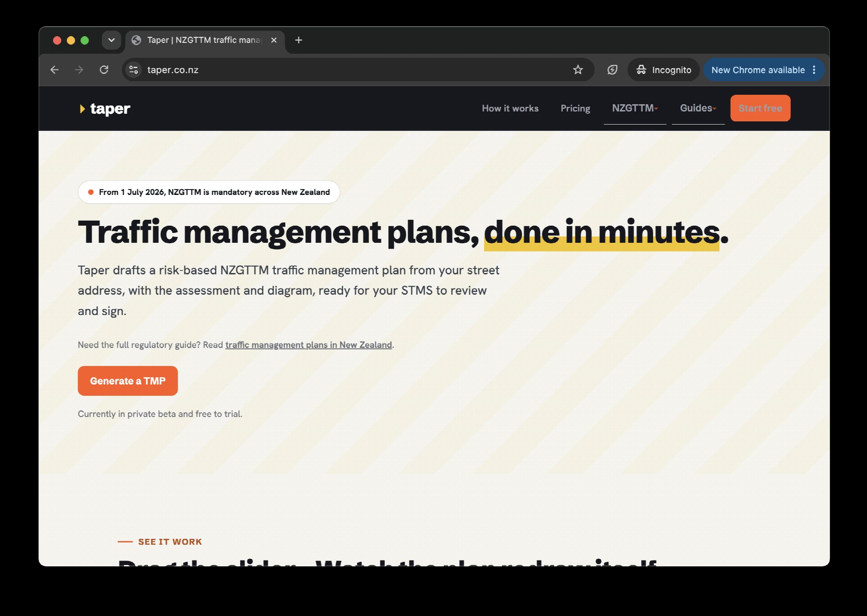Reload the taper.co.nz page

(104, 70)
